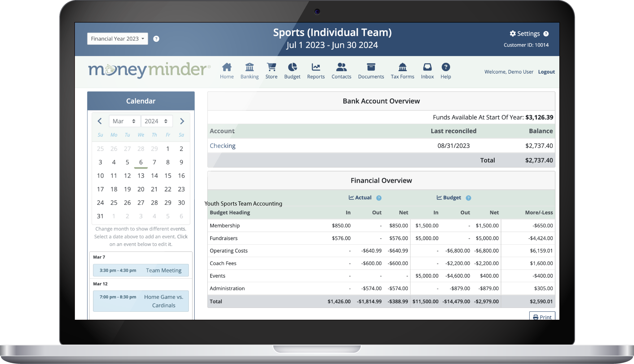Image resolution: width=634 pixels, height=364 pixels.
Task: Open the Checking account link
Action: (223, 145)
